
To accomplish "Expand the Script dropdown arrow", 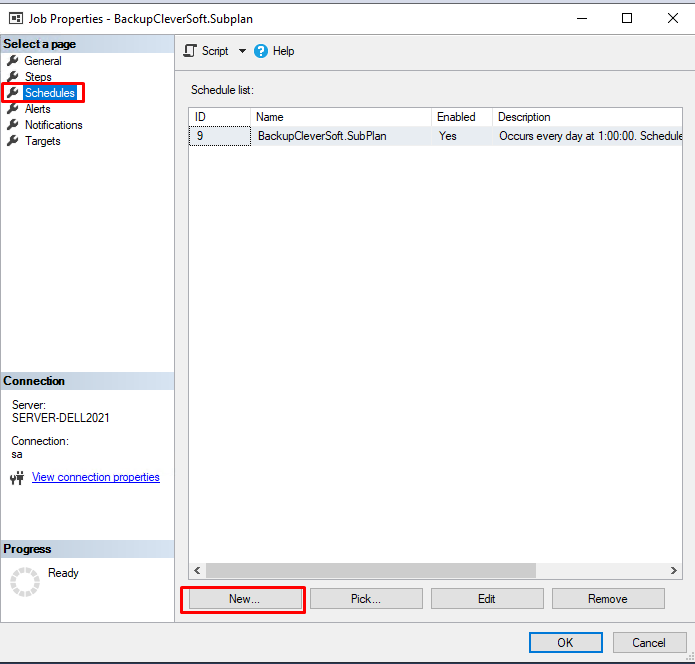I will 242,51.
